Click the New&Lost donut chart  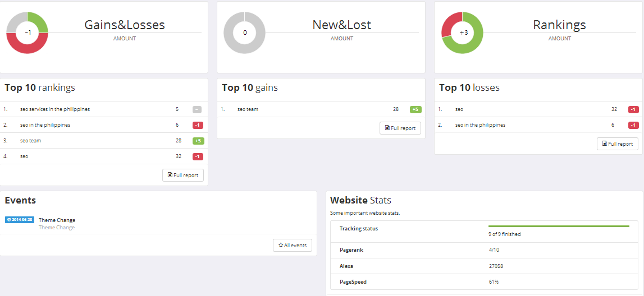244,33
